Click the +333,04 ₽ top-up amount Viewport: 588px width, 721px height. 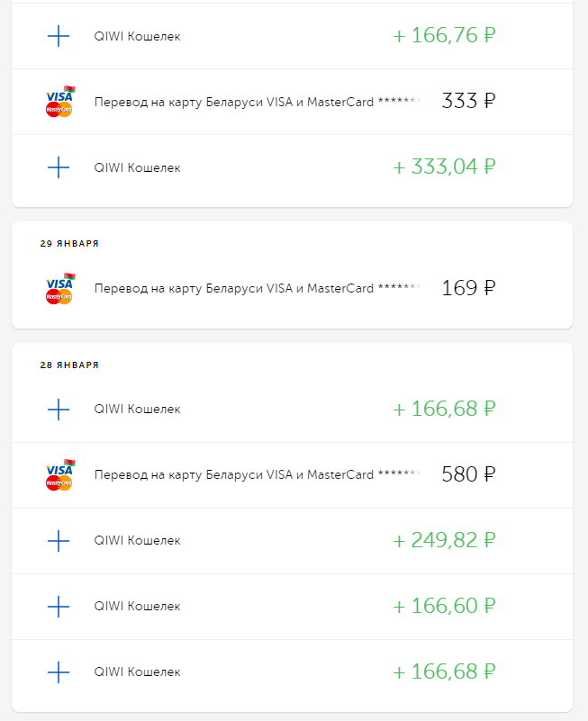point(445,167)
